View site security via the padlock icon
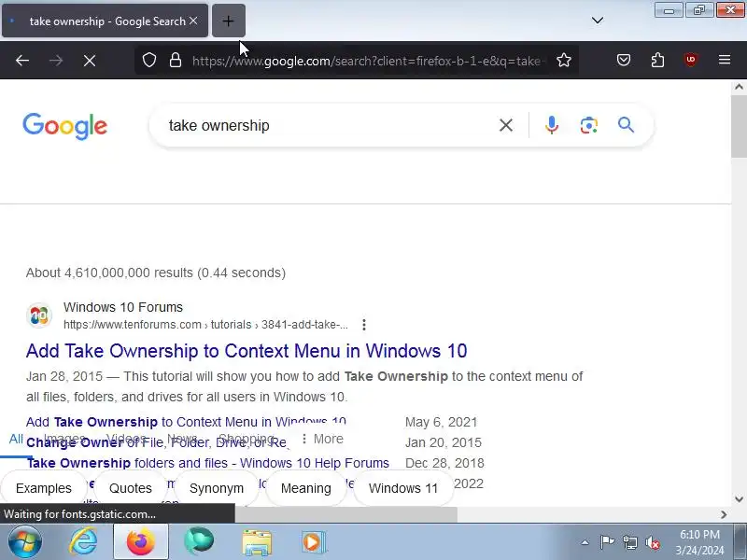 [176, 61]
